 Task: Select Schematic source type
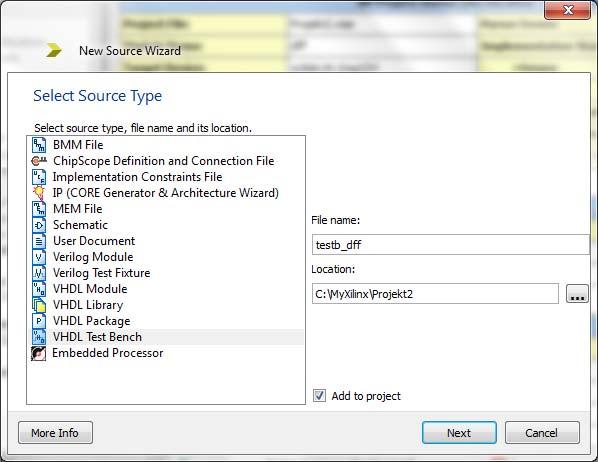coord(80,225)
